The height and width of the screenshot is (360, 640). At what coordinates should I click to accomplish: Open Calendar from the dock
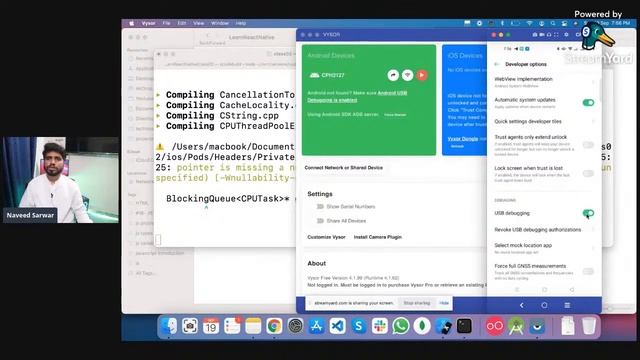[x=211, y=326]
